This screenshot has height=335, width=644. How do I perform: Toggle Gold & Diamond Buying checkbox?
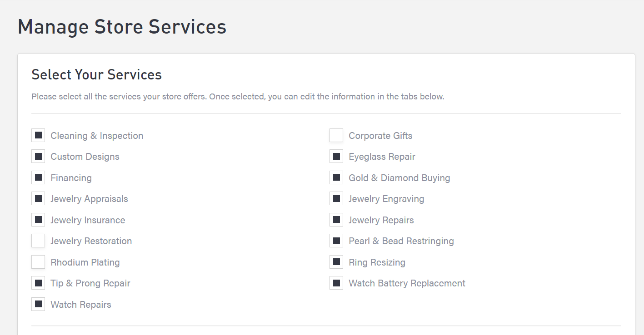pos(336,177)
